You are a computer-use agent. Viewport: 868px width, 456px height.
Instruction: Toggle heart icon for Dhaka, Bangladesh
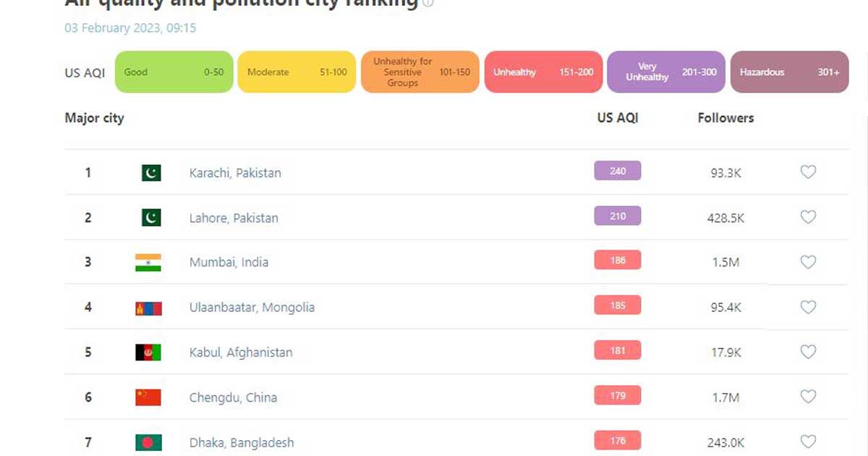(x=808, y=442)
